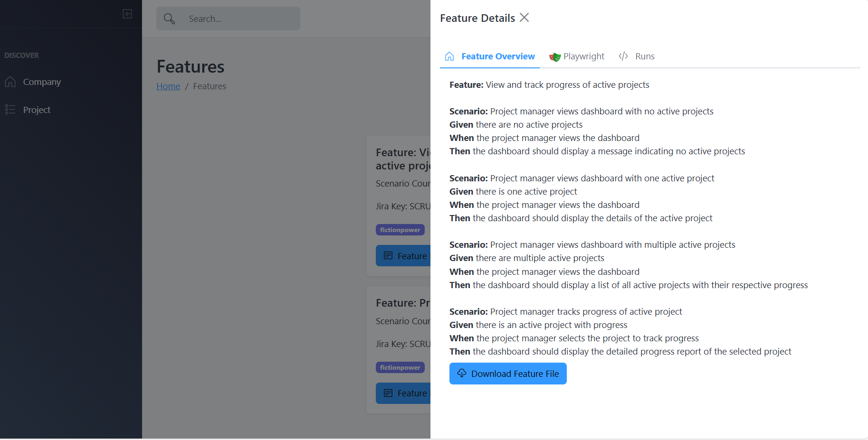Click the Project list icon in sidebar
The image size is (868, 440).
pos(10,110)
